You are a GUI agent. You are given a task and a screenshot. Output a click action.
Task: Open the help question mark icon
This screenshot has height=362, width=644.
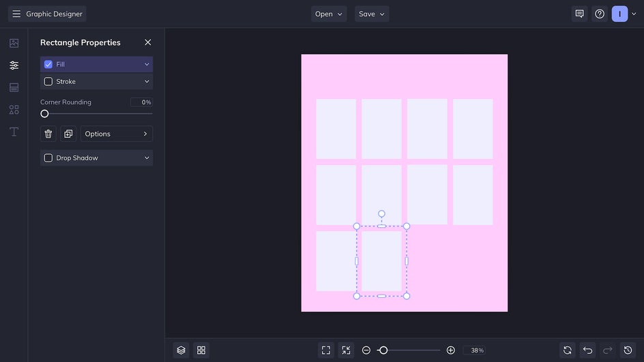click(600, 14)
